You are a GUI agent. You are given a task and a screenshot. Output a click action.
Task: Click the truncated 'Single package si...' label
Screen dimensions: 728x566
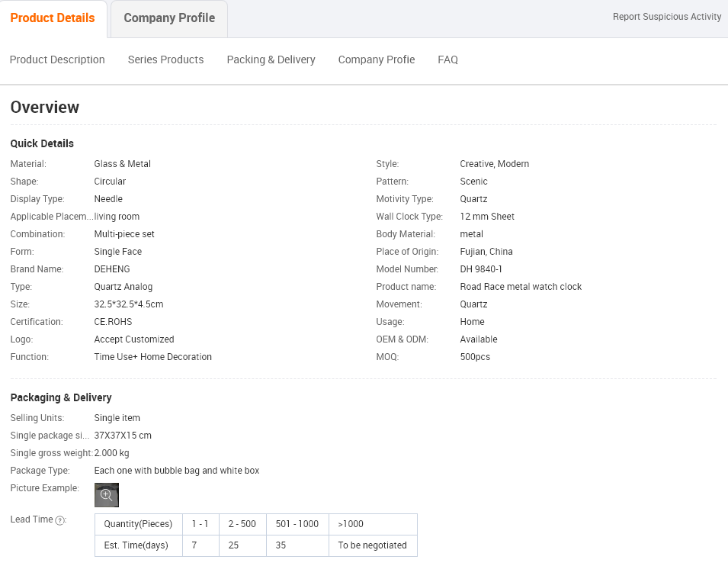pyautogui.click(x=50, y=436)
